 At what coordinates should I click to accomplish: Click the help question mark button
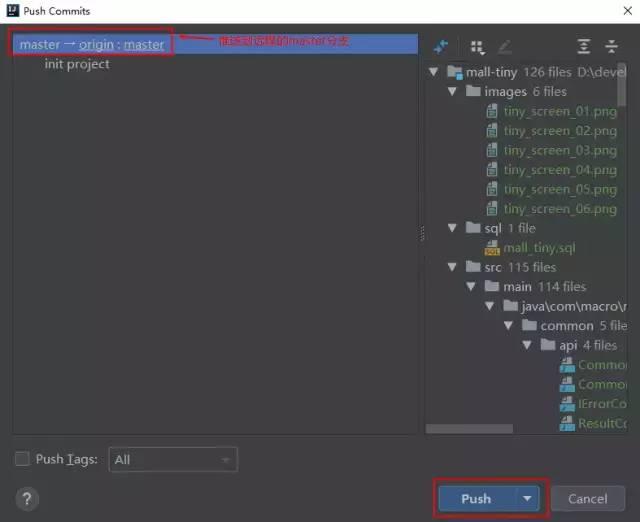[27, 499]
